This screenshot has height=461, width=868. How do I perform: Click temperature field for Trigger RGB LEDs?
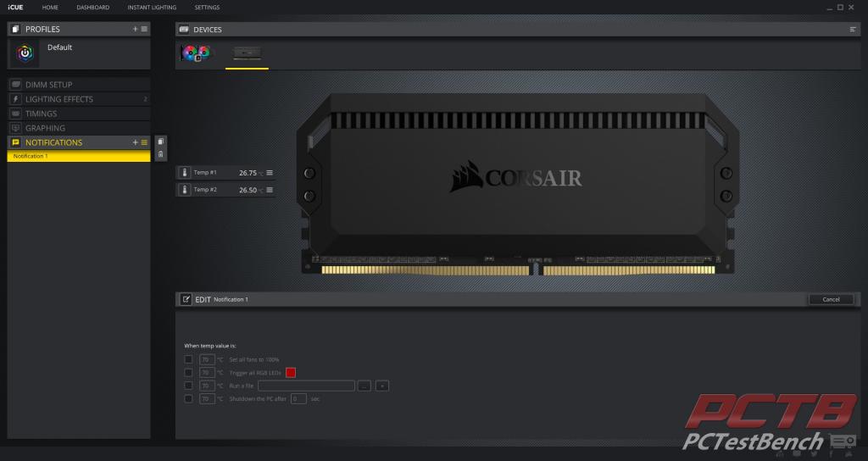click(x=207, y=373)
